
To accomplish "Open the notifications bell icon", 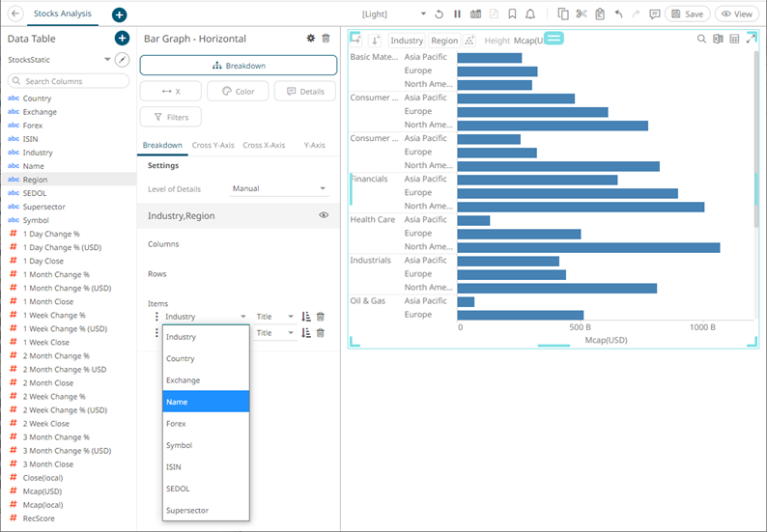I will (529, 14).
